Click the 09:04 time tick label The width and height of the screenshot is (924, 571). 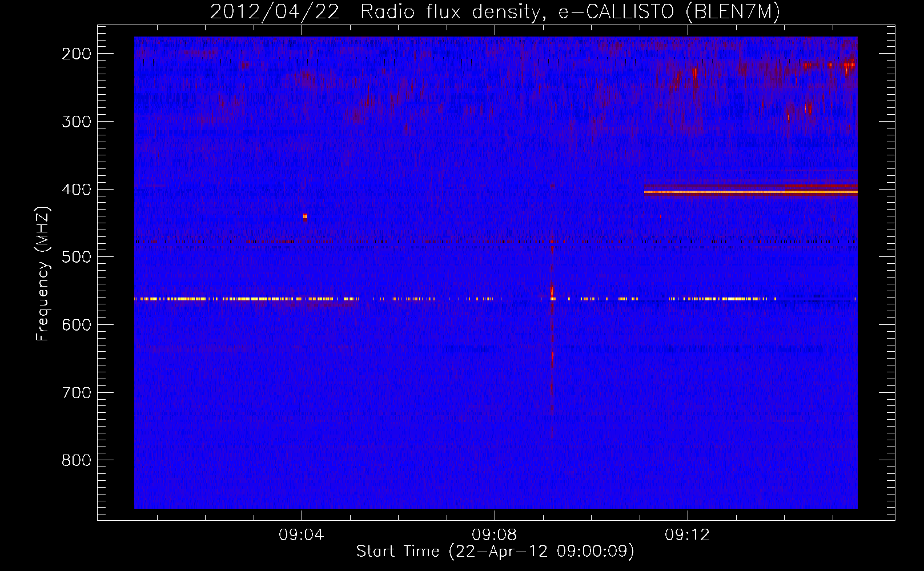click(x=302, y=535)
